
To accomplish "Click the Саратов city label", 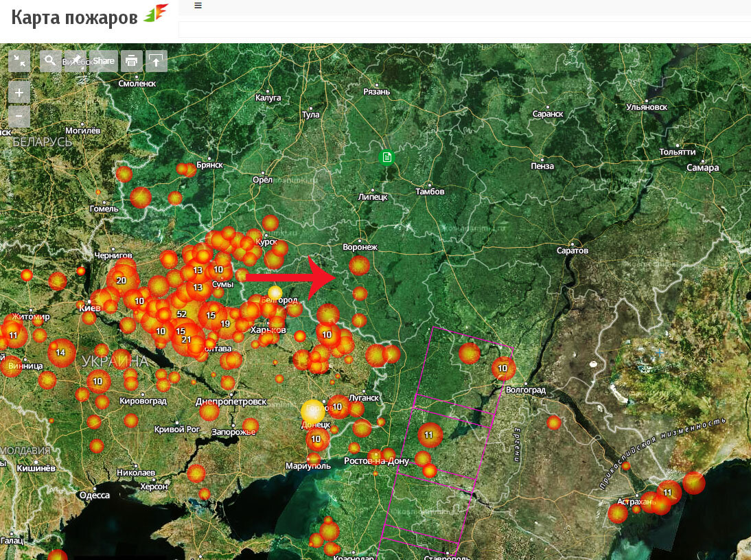I will pyautogui.click(x=573, y=250).
